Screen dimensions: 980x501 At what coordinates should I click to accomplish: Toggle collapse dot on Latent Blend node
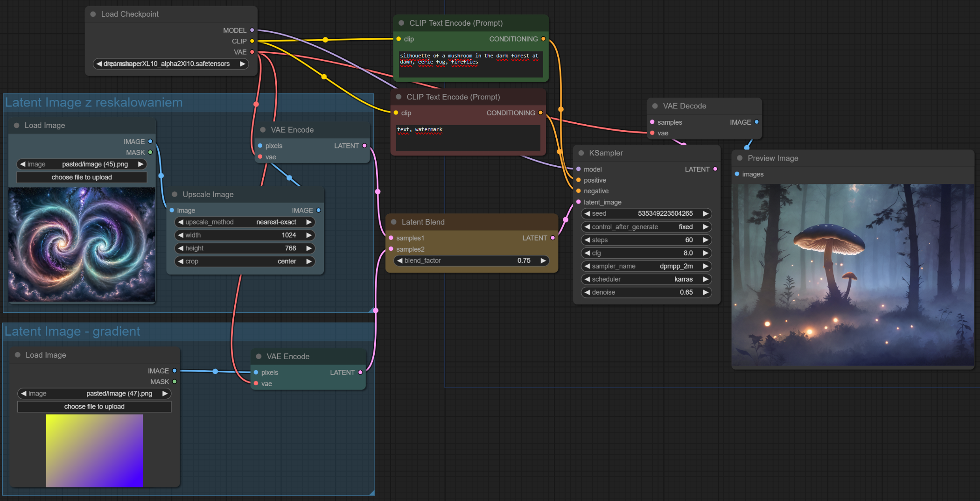click(393, 222)
